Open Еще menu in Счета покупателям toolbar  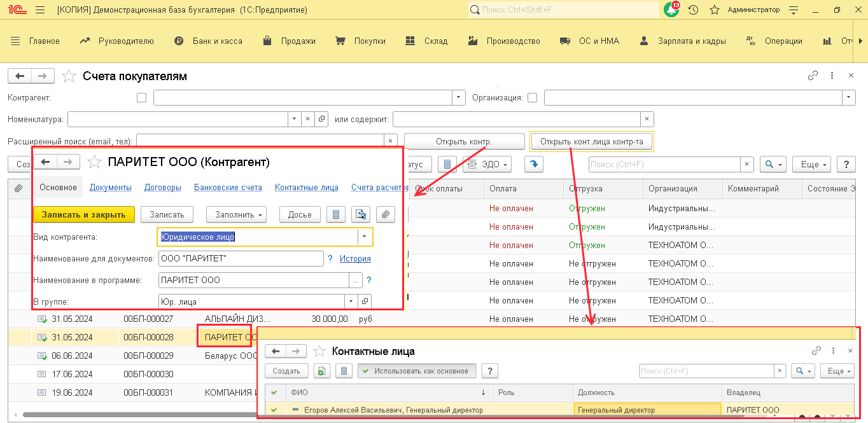813,164
